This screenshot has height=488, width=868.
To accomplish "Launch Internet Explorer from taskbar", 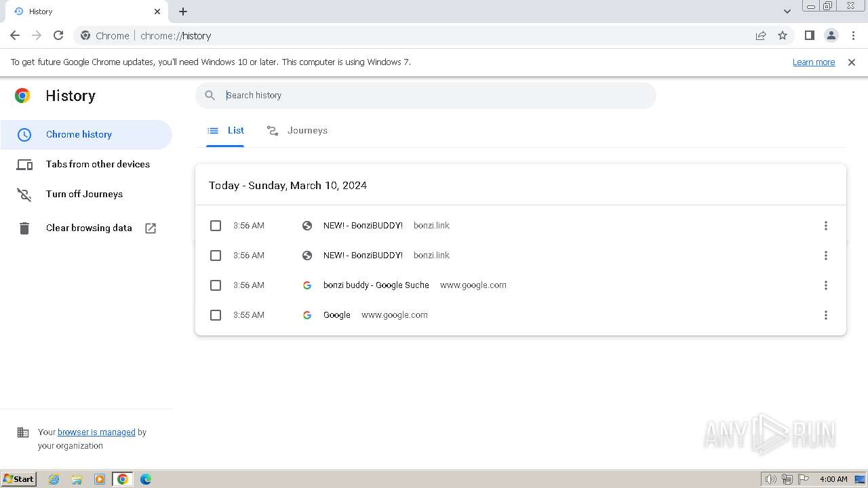I will point(54,479).
